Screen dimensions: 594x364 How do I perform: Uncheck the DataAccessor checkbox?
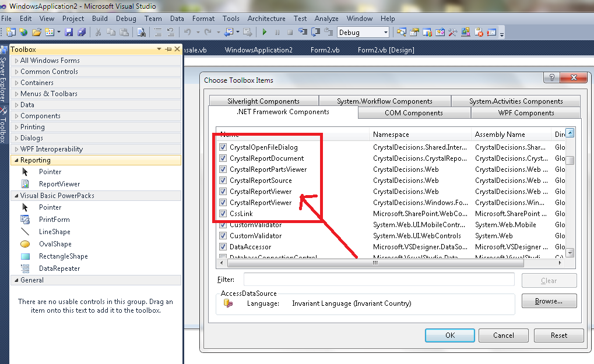tap(223, 247)
